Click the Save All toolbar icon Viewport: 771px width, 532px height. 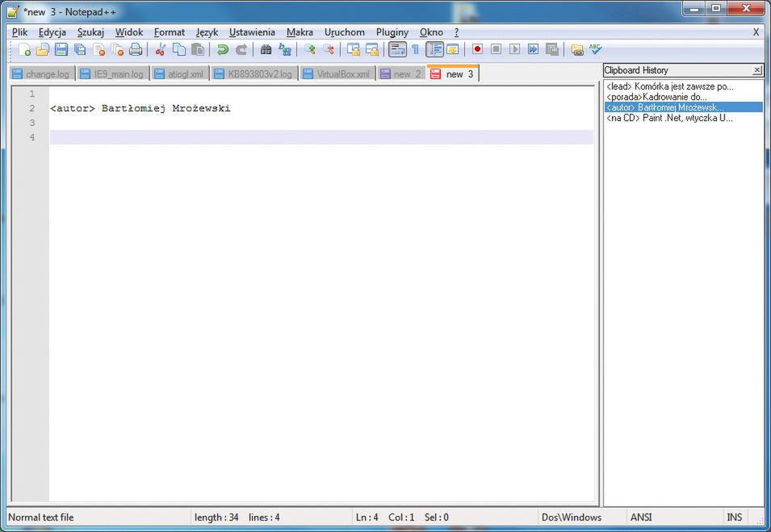(x=80, y=49)
